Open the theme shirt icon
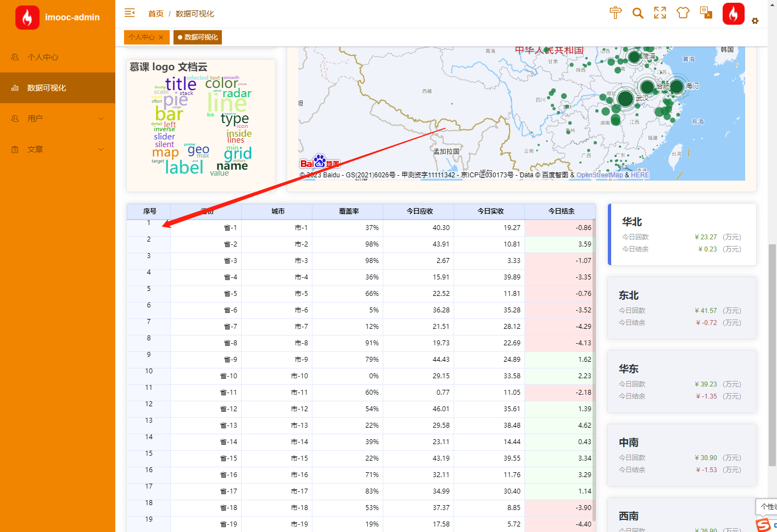Image resolution: width=777 pixels, height=532 pixels. 683,13
